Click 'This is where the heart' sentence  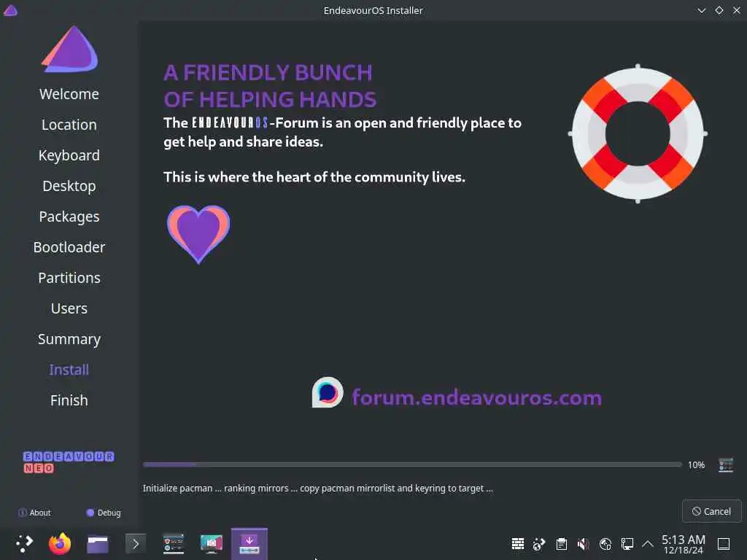click(x=314, y=177)
